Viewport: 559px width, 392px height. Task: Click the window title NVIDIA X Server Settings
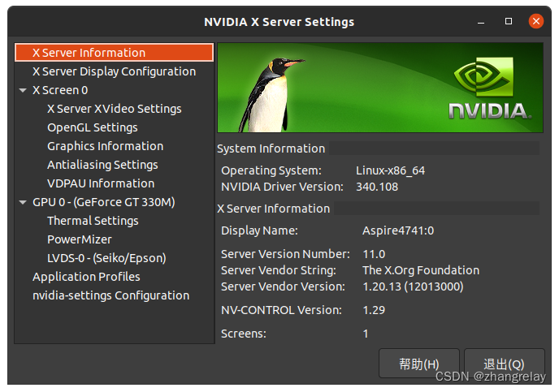click(x=279, y=22)
